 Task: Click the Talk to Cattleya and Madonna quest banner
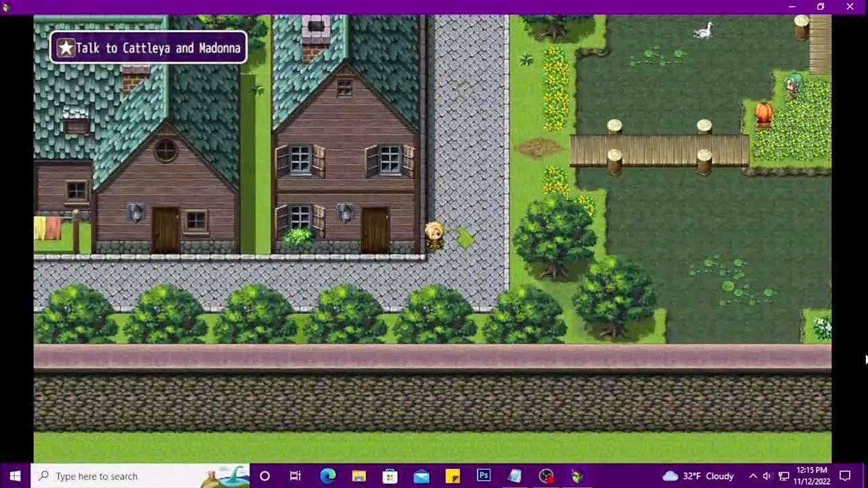[x=149, y=48]
